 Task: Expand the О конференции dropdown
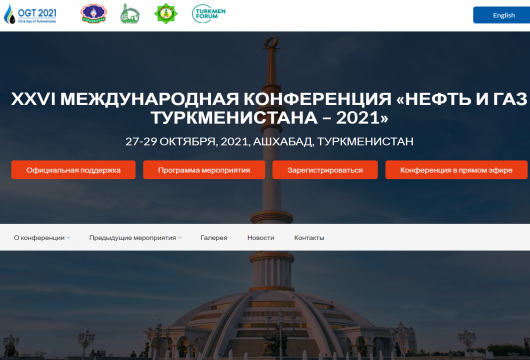(42, 238)
